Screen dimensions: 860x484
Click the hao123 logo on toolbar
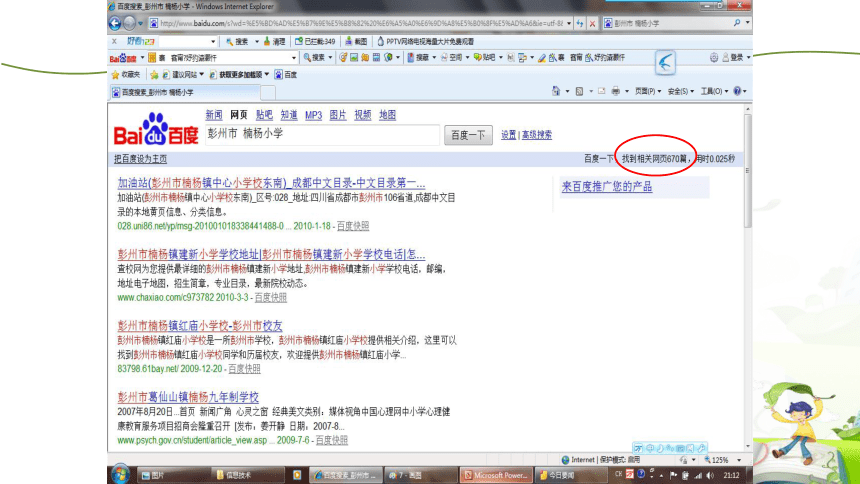140,41
